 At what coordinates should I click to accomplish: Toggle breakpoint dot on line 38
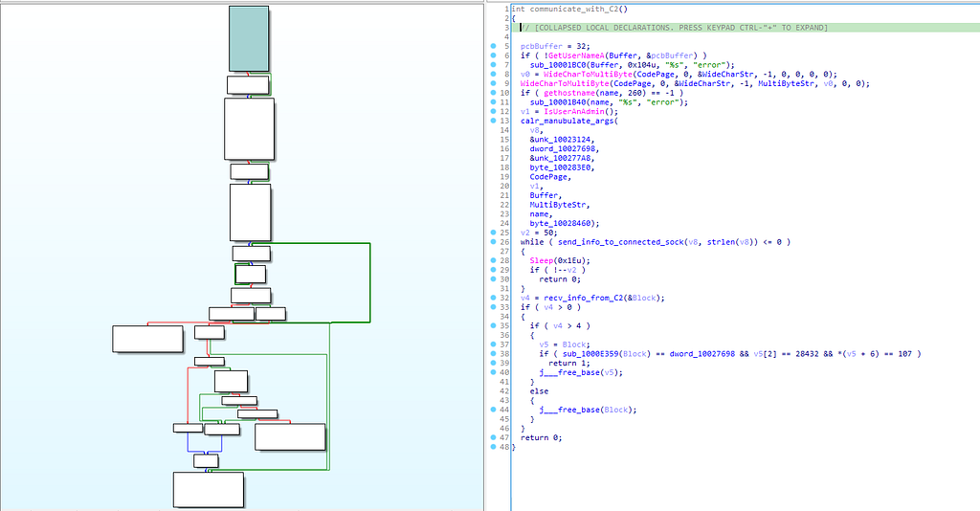493,353
